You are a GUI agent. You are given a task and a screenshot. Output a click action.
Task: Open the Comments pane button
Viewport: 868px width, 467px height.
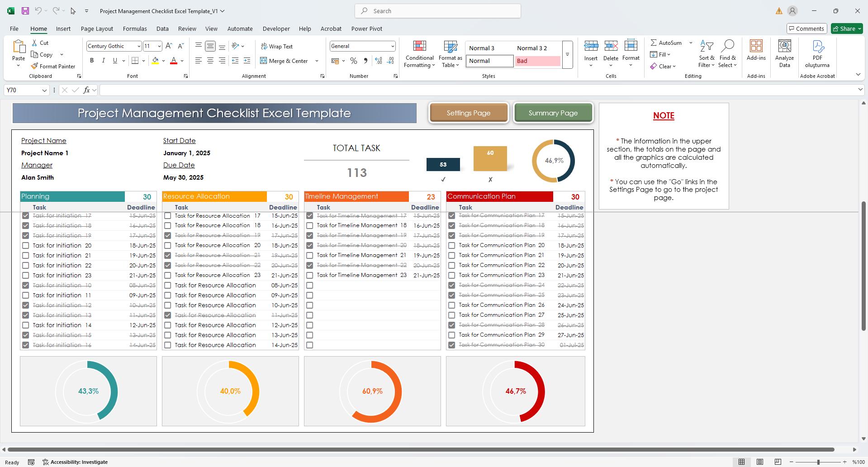click(806, 29)
